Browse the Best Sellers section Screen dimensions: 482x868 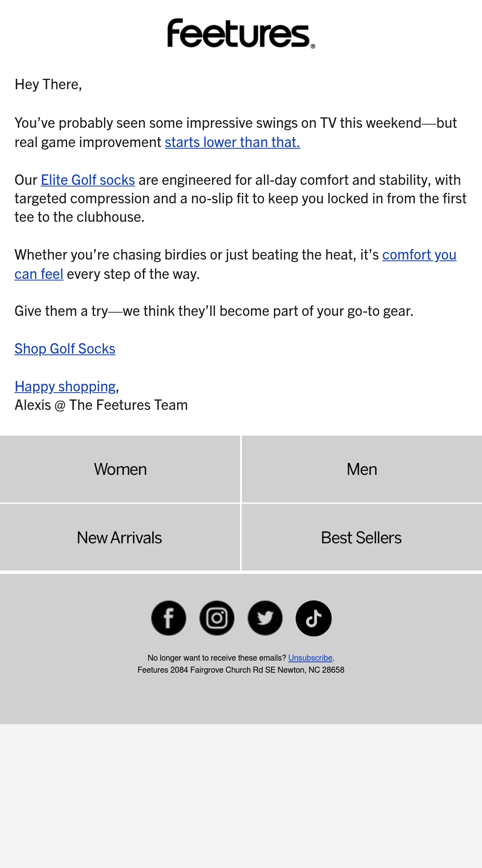point(362,537)
